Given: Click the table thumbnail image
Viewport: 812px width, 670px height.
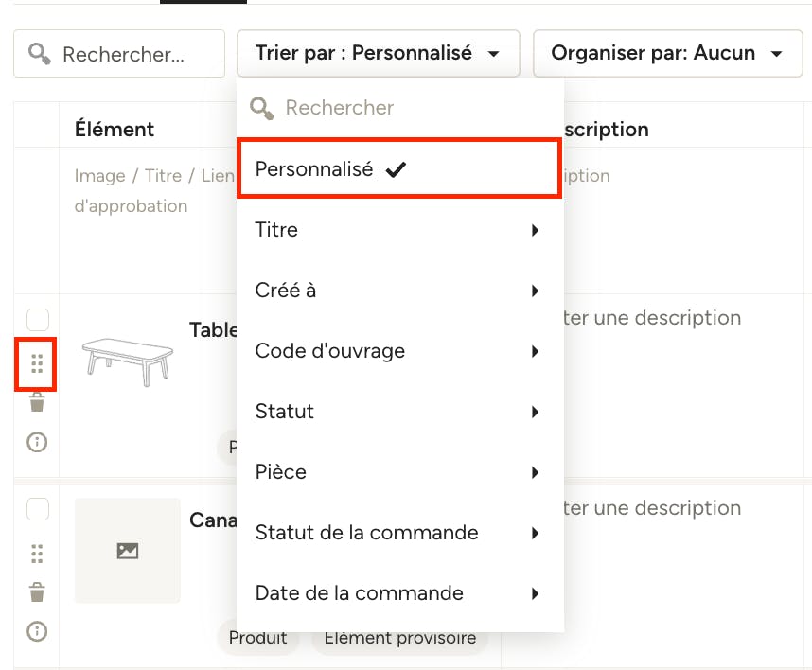Looking at the screenshot, I should click(128, 361).
